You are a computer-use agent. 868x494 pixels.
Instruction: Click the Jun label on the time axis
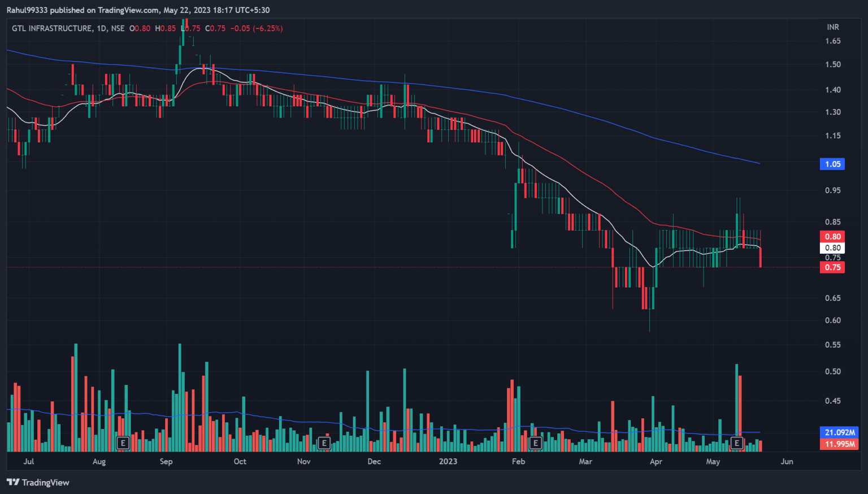pyautogui.click(x=787, y=461)
